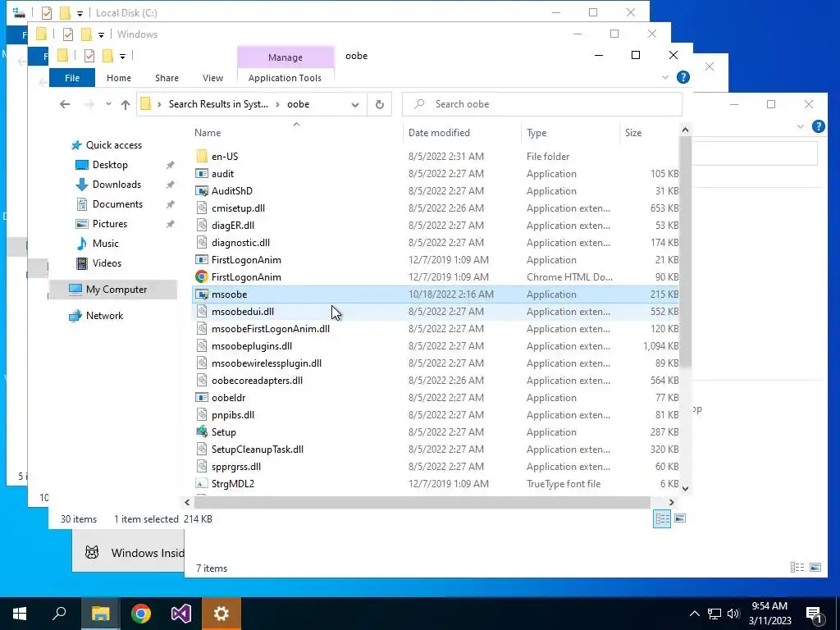
Task: Sort by the Date modified column
Action: pyautogui.click(x=439, y=133)
